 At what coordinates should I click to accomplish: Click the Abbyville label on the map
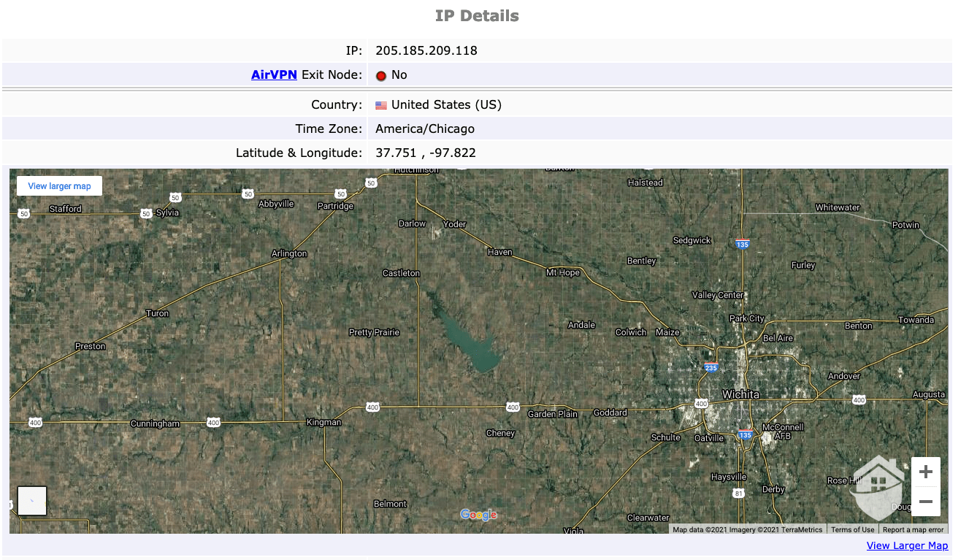[x=276, y=204]
